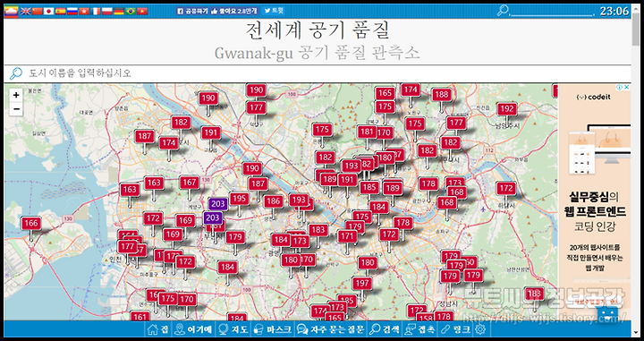Open the aqicn cloud logo homepage
The image size is (644, 341).
click(x=11, y=11)
